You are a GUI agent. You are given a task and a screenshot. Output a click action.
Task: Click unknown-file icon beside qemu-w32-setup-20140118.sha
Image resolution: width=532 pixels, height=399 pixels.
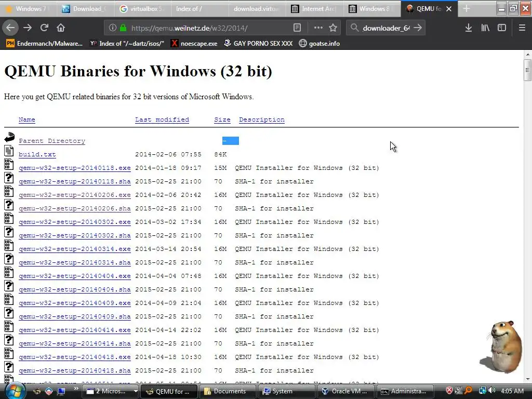click(x=9, y=178)
